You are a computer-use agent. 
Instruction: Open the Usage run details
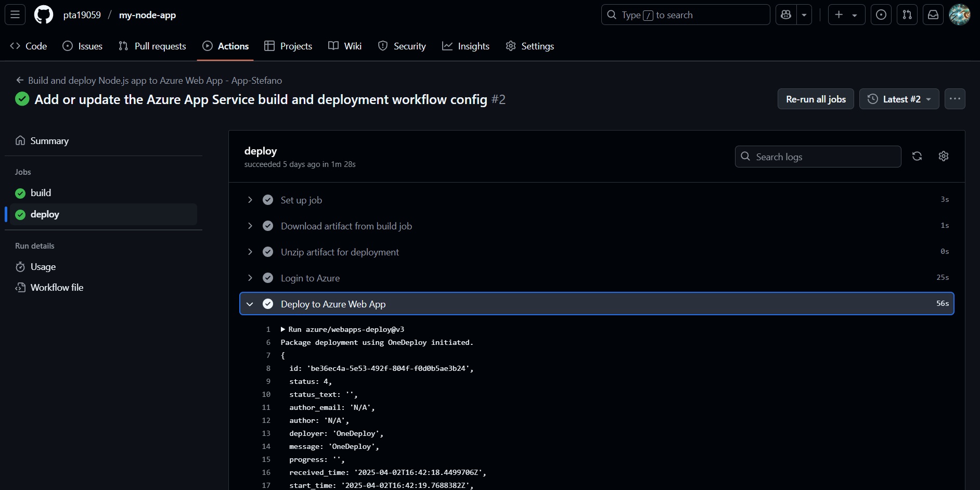104,267
